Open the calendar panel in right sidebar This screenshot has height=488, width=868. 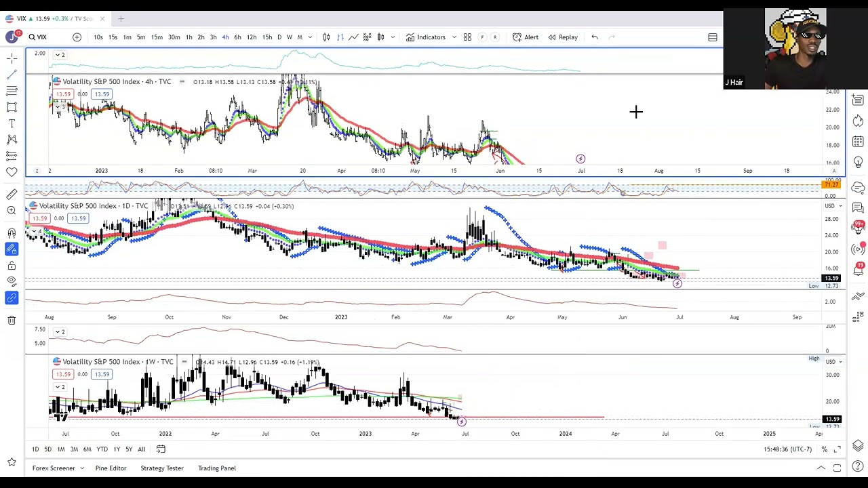pos(858,142)
